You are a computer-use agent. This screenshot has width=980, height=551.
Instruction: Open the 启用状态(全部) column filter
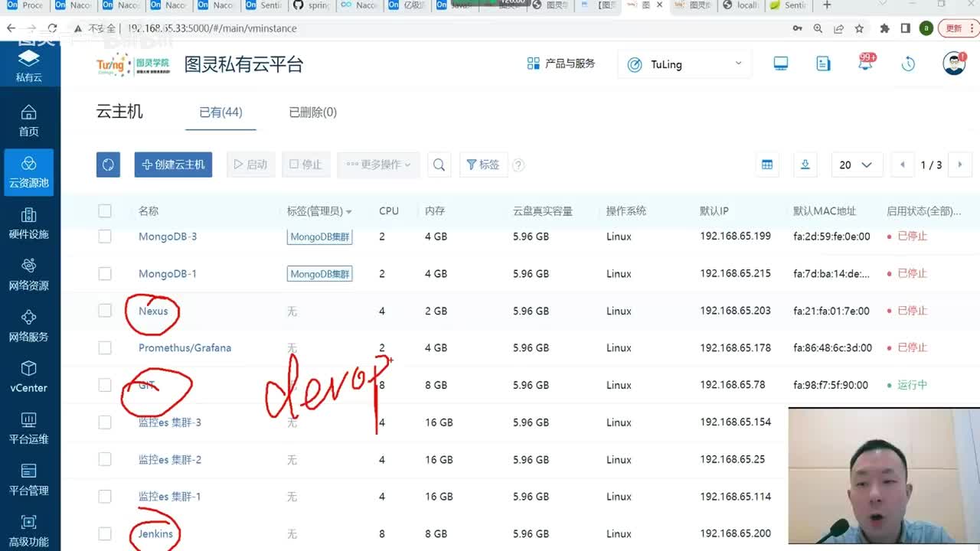tap(923, 211)
